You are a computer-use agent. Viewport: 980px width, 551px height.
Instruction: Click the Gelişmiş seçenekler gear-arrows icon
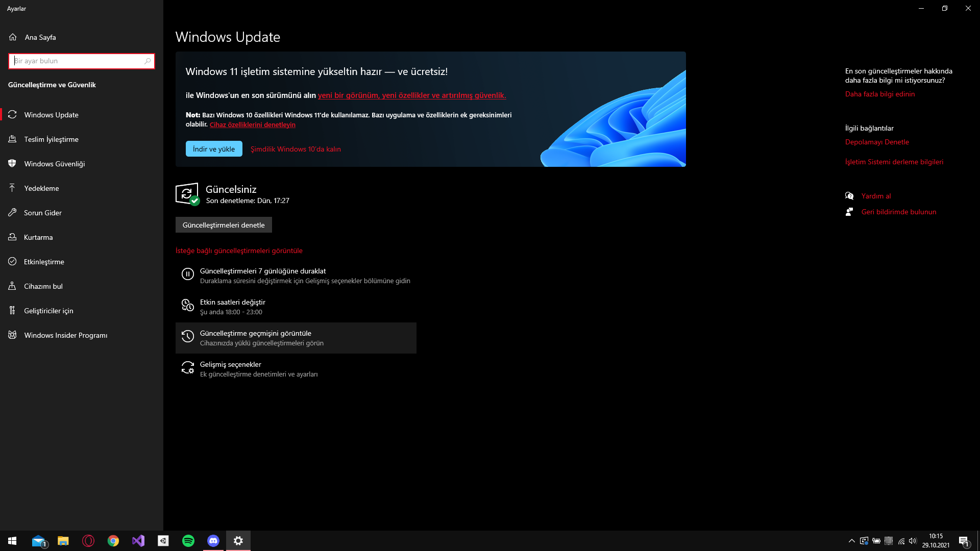coord(188,368)
